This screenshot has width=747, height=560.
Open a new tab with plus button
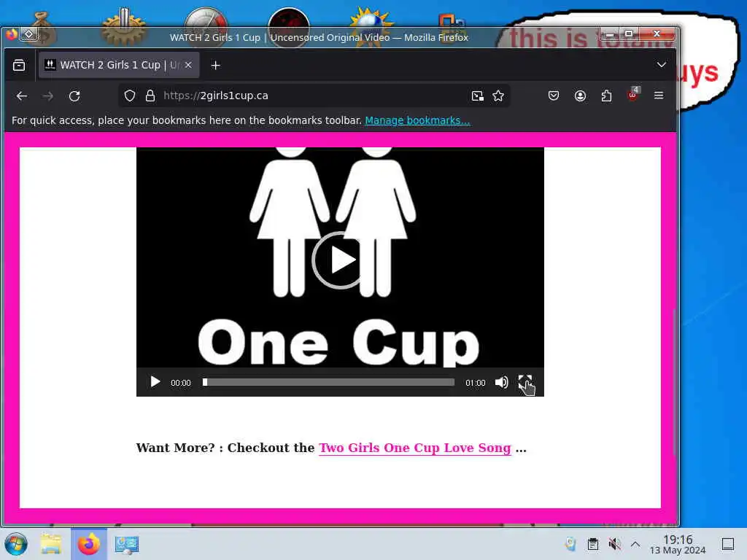(x=215, y=65)
